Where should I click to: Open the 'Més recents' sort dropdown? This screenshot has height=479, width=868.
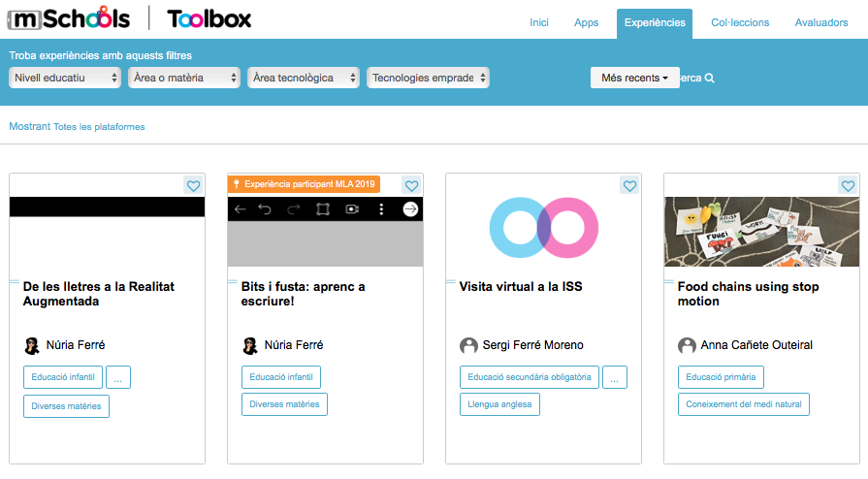tap(634, 79)
